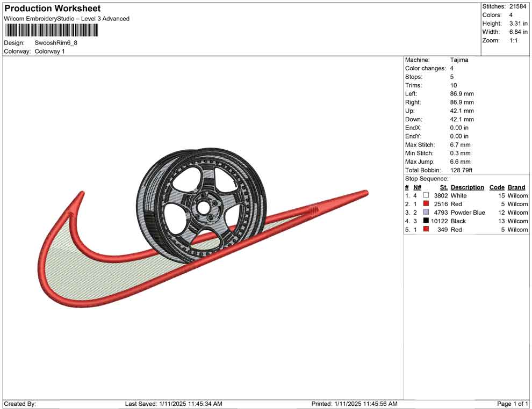This screenshot has width=532, height=409.
Task: Click the 'St.' column header
Action: [444, 187]
